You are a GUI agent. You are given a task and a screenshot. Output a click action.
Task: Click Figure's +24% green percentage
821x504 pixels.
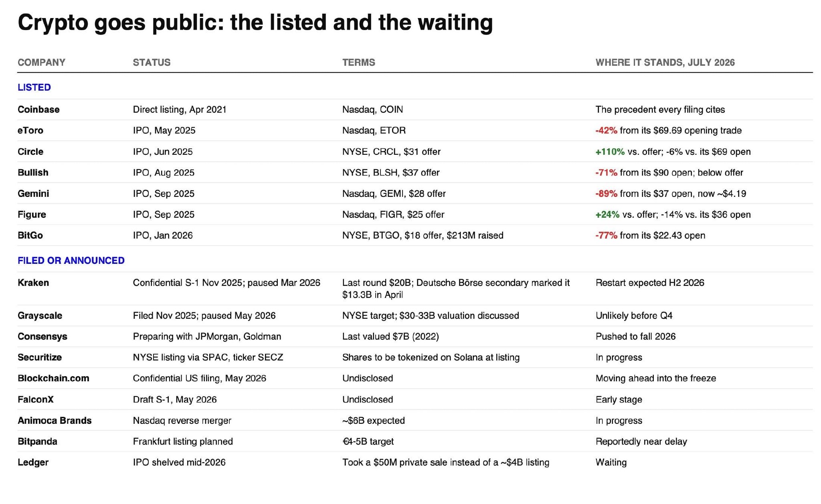click(x=607, y=215)
